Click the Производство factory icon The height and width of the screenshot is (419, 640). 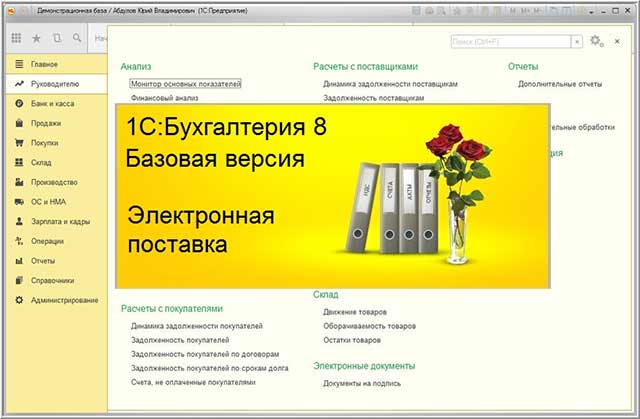tap(19, 182)
